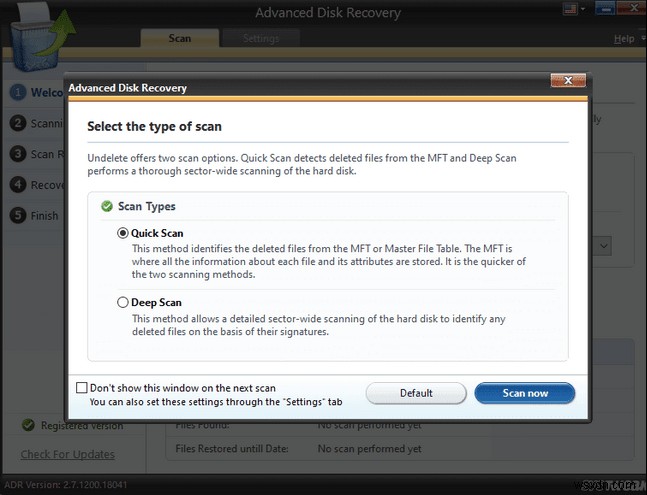This screenshot has width=647, height=495.
Task: Select the Deep Scan radio button
Action: tap(123, 302)
